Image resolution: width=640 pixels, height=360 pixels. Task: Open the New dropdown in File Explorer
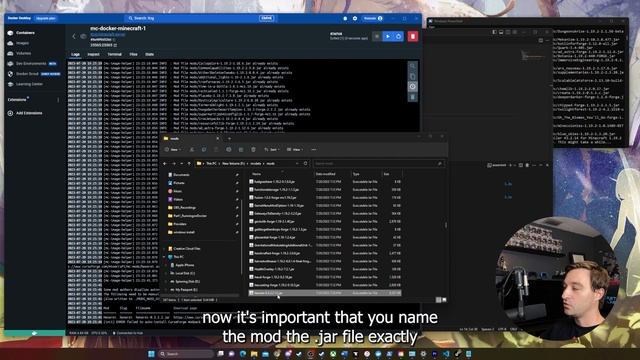[173, 150]
